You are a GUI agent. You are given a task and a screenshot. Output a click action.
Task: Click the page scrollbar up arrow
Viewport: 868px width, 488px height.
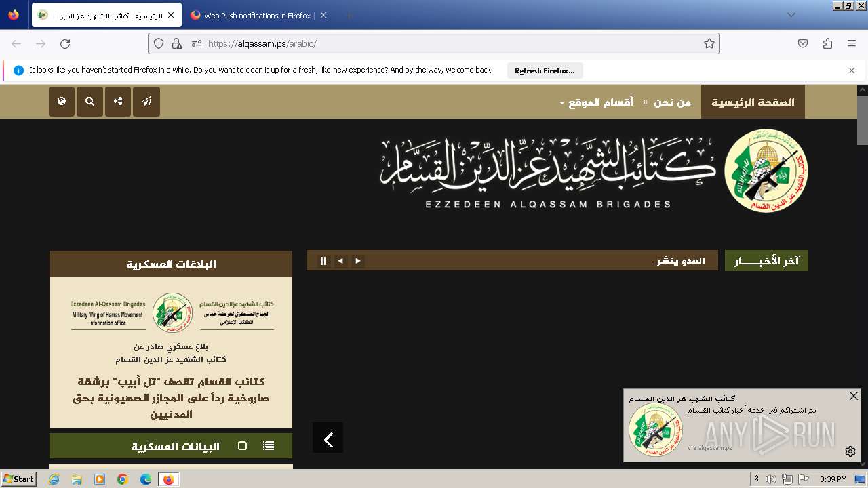pos(862,89)
